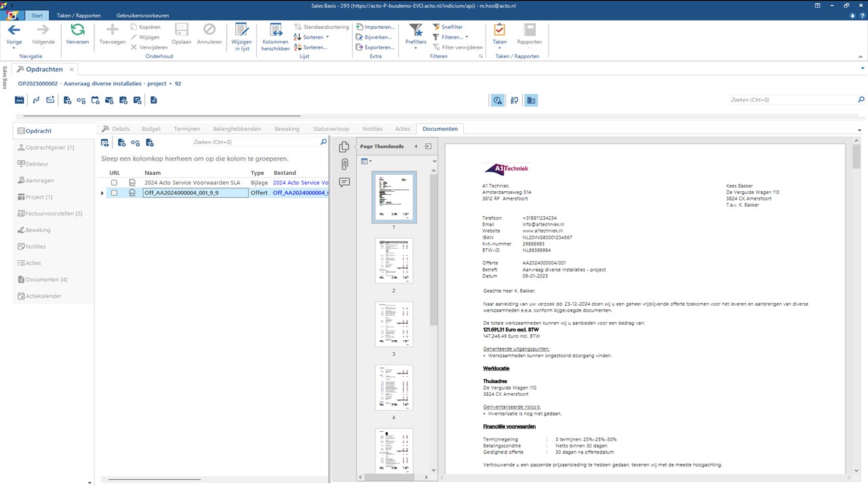Image resolution: width=868 pixels, height=488 pixels.
Task: Expand the Sorteren dropdown
Action: 328,37
